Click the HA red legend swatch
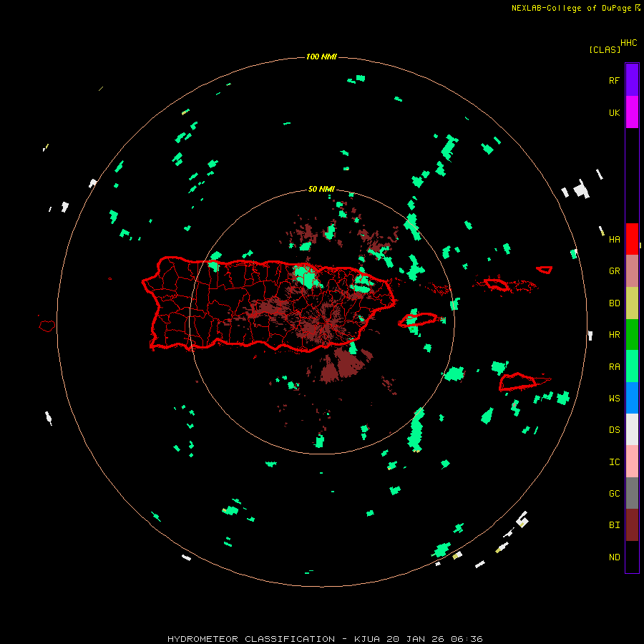 632,239
